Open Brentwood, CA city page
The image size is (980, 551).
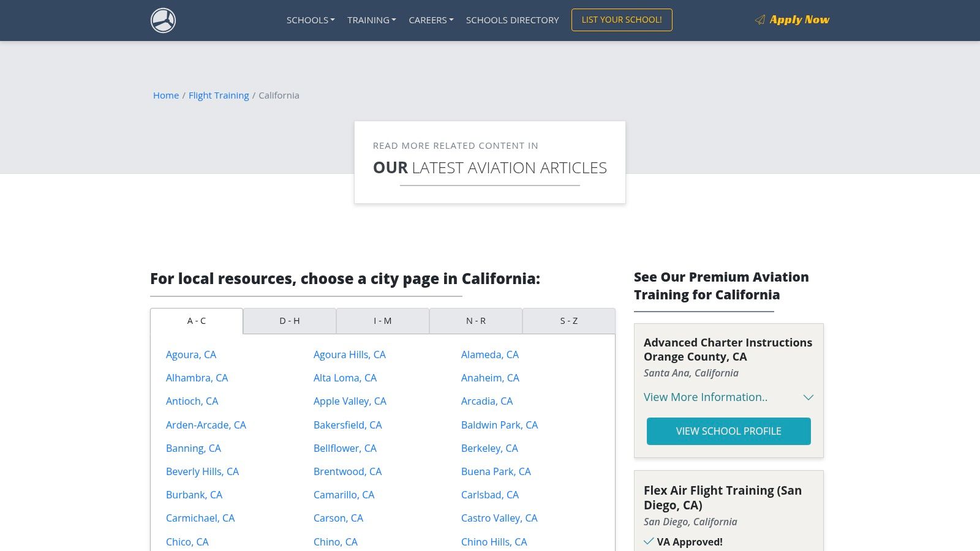348,471
